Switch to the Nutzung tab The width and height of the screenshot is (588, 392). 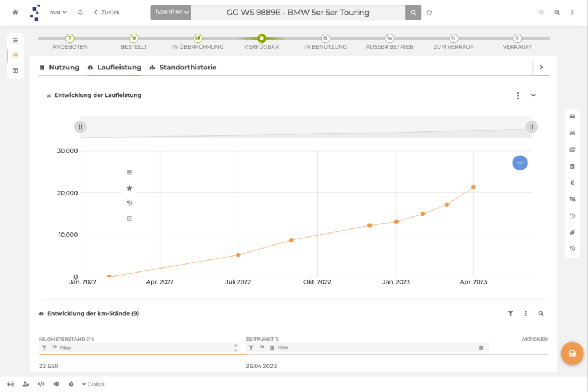click(x=59, y=68)
